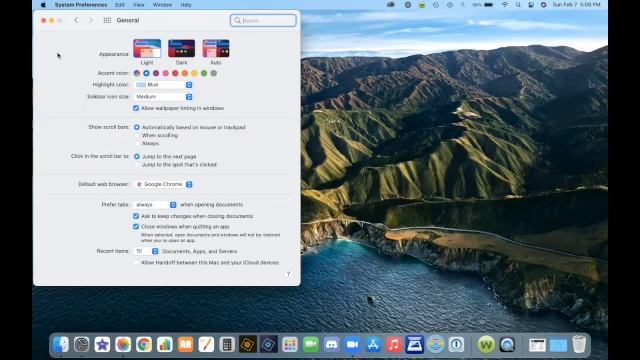The width and height of the screenshot is (640, 360).
Task: Open the Default web browser dropdown
Action: (163, 184)
